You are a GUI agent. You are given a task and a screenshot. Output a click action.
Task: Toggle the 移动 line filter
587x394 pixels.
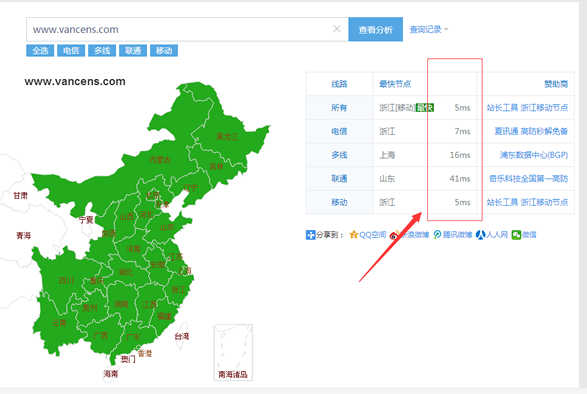pyautogui.click(x=164, y=51)
